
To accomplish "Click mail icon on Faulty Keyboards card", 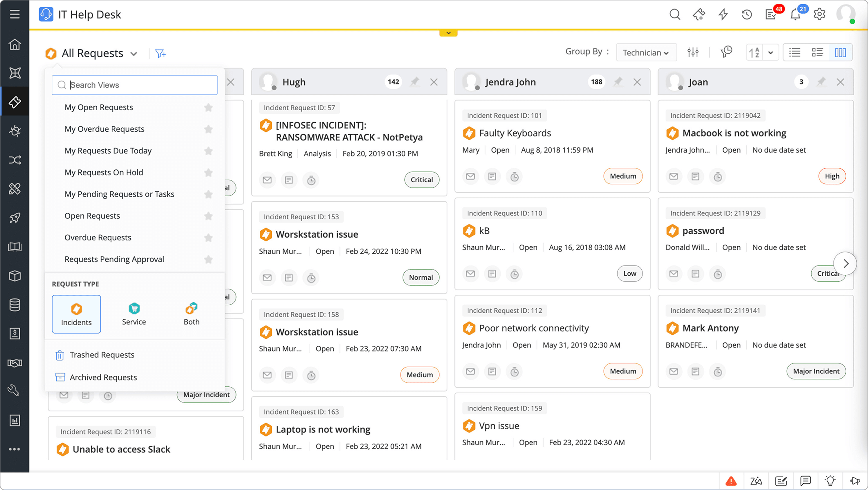I will (470, 176).
